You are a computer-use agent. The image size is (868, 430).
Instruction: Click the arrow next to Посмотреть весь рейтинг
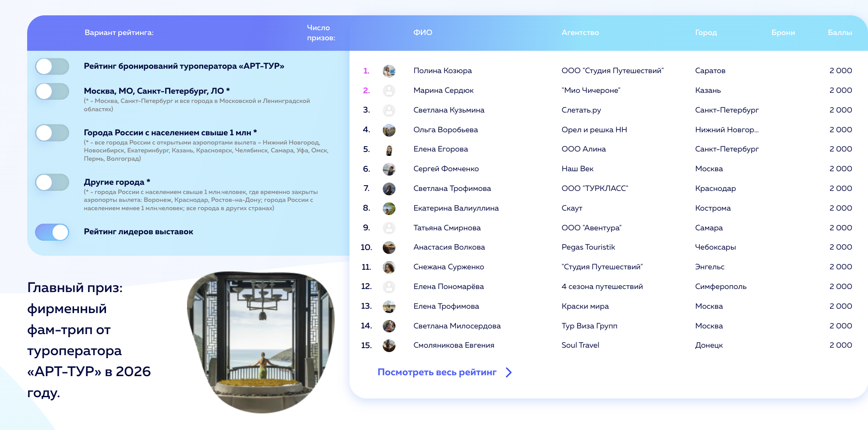508,372
